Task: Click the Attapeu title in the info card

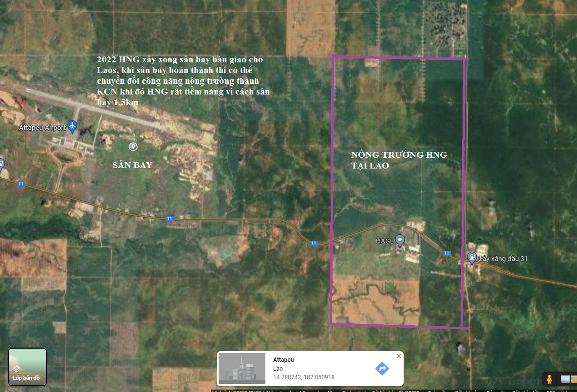Action: 283,360
